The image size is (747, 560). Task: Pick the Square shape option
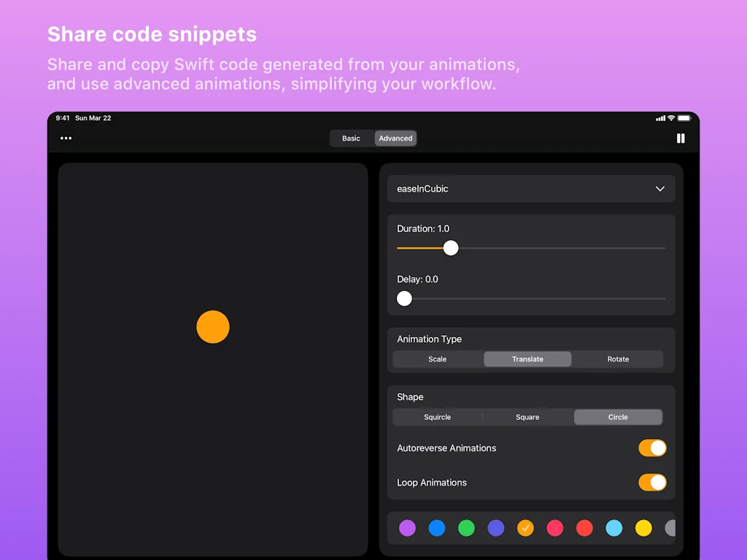tap(527, 417)
